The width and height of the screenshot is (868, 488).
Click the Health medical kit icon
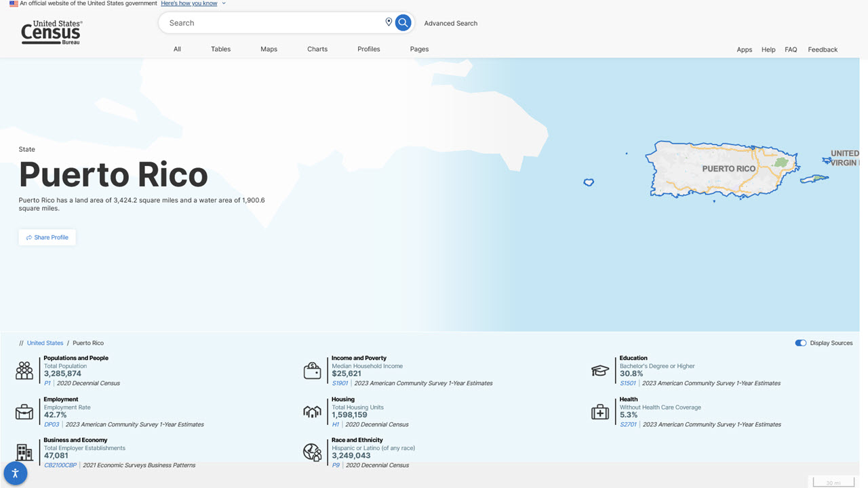599,411
